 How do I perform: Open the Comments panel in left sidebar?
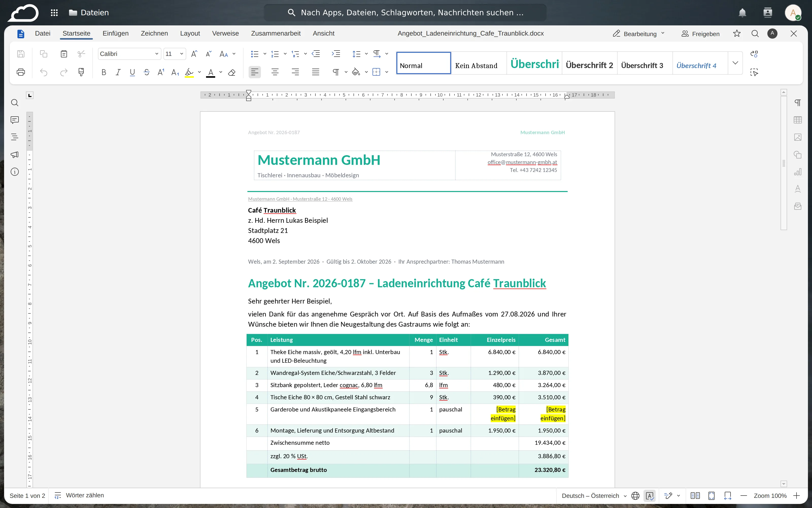click(x=14, y=120)
